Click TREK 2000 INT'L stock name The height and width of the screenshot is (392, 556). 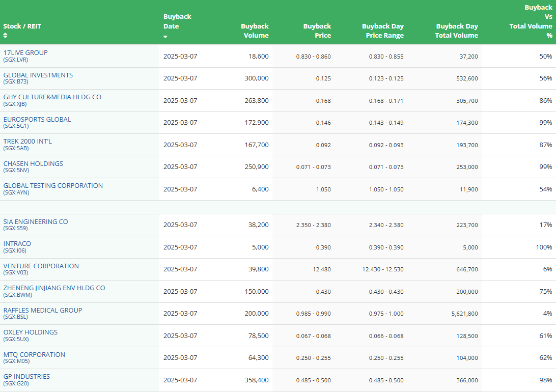27,142
